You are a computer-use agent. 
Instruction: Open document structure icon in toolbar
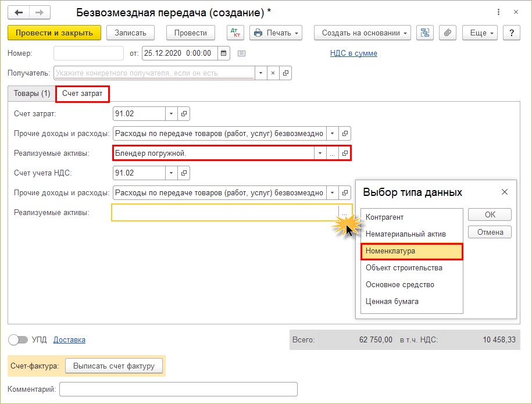pyautogui.click(x=425, y=33)
